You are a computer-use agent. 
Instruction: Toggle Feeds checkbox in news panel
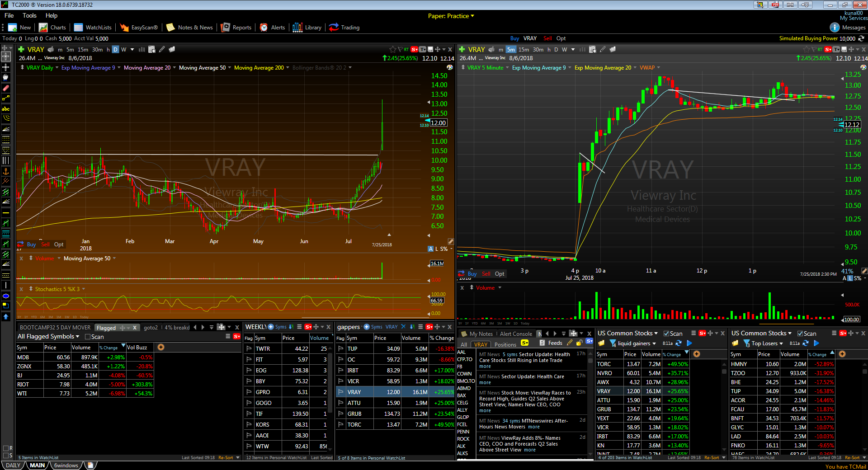pos(542,343)
